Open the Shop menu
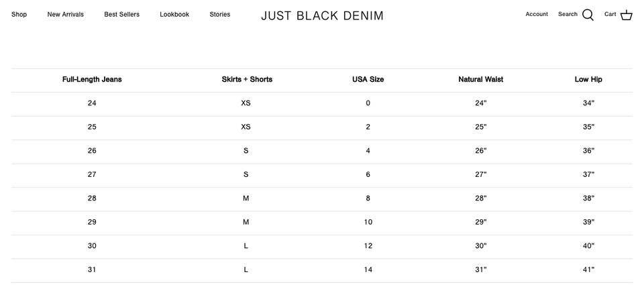This screenshot has height=301, width=644. (x=19, y=14)
